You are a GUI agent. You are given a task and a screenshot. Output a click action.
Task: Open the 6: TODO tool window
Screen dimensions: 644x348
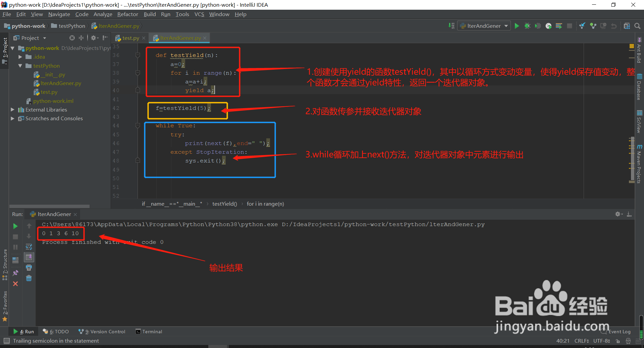(x=56, y=332)
